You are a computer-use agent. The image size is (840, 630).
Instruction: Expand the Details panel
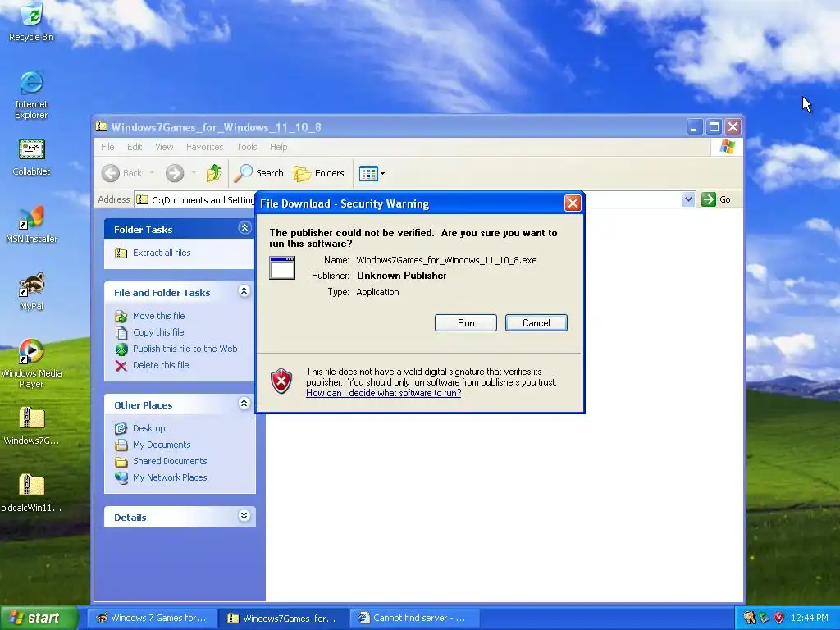click(x=244, y=516)
